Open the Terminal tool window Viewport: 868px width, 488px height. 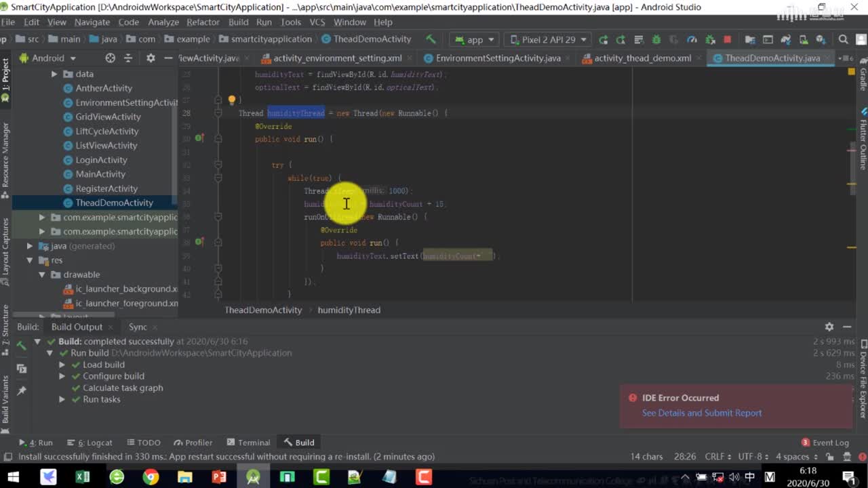[x=248, y=443]
